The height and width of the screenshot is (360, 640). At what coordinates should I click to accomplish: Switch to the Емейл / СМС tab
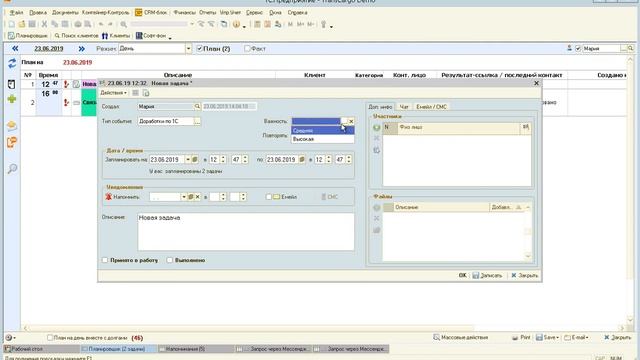431,107
